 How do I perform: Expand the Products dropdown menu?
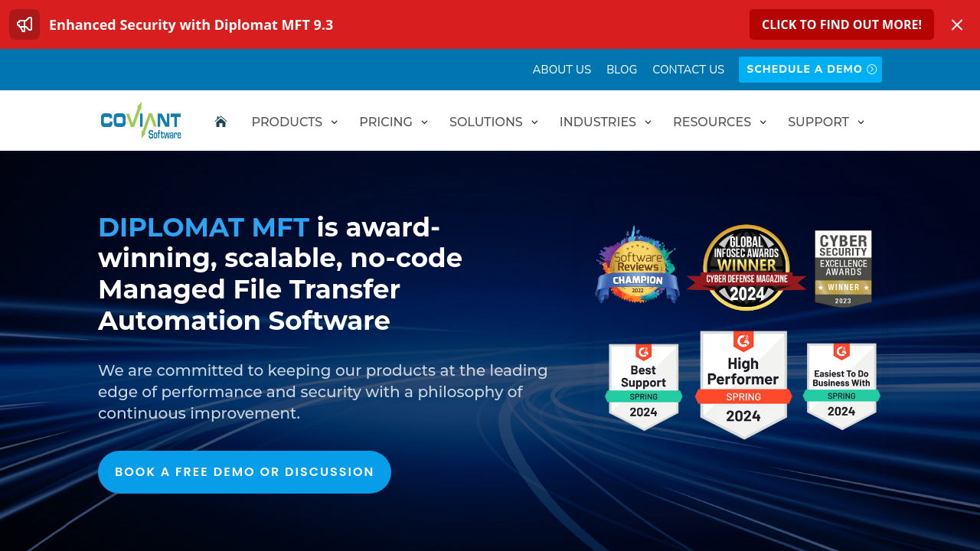click(294, 122)
